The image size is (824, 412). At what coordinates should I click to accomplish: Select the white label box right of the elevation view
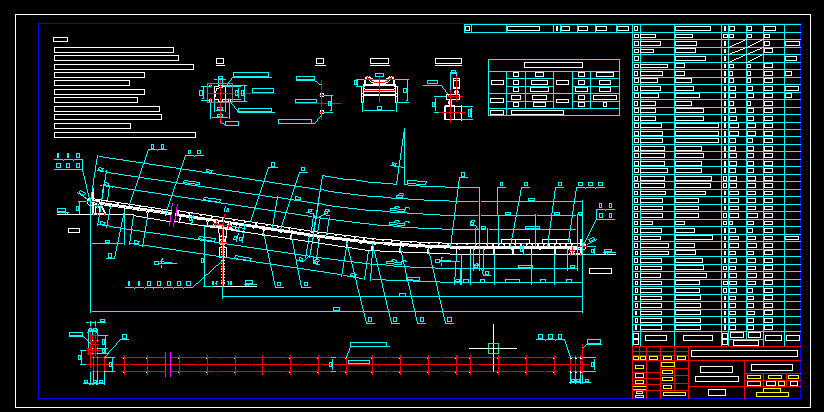600,271
